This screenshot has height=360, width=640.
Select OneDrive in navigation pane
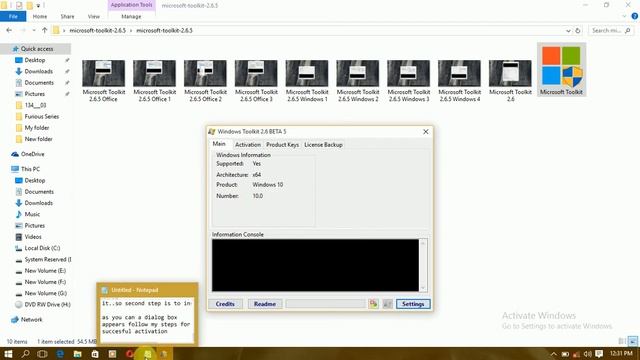pos(32,154)
